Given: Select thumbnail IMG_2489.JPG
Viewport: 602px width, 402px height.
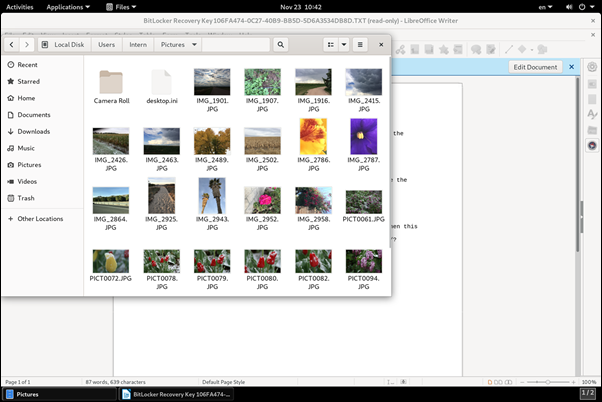Looking at the screenshot, I should coord(212,141).
